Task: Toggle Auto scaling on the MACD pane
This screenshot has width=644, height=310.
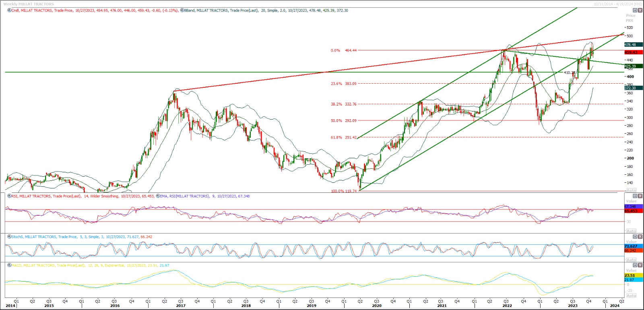Action: pyautogui.click(x=631, y=296)
